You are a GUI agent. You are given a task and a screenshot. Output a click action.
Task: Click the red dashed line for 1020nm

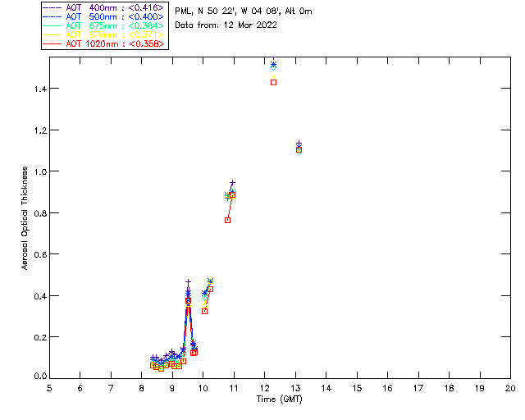pyautogui.click(x=52, y=43)
